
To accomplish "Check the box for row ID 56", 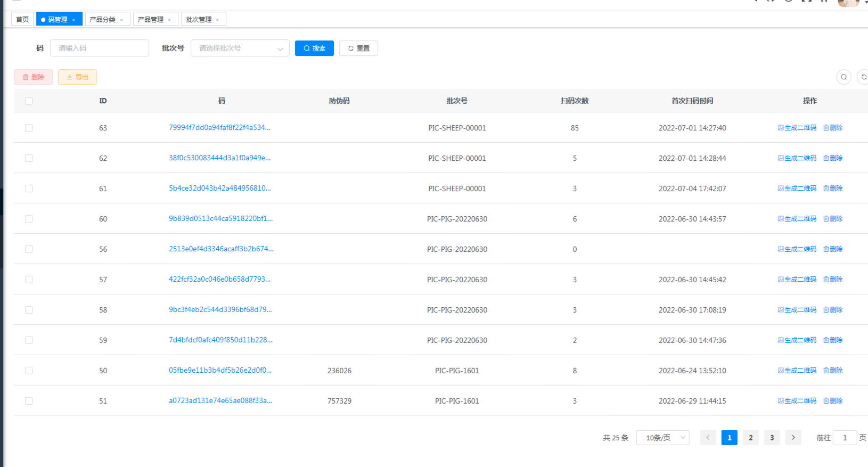I will click(29, 249).
